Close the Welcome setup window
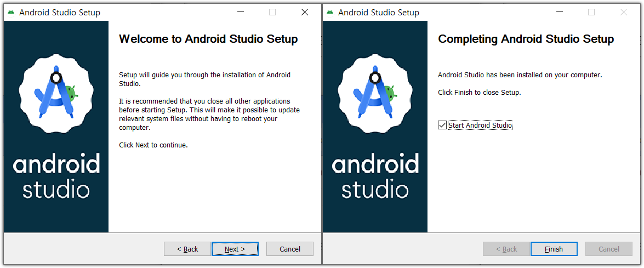The image size is (644, 268). pos(304,12)
